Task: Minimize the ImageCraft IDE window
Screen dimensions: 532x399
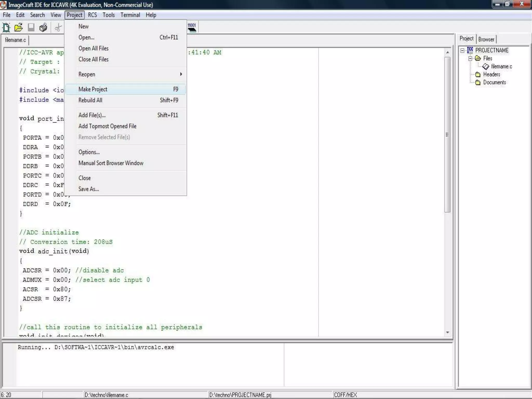Action: [x=497, y=4]
